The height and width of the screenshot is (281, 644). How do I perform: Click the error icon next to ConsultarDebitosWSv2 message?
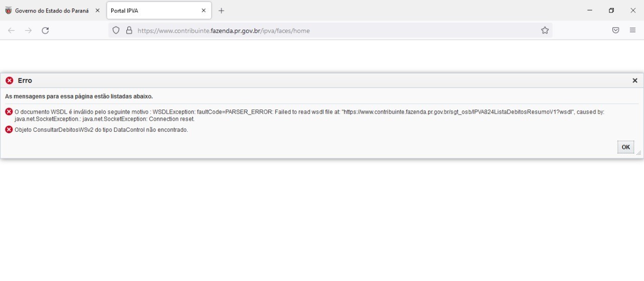[9, 130]
